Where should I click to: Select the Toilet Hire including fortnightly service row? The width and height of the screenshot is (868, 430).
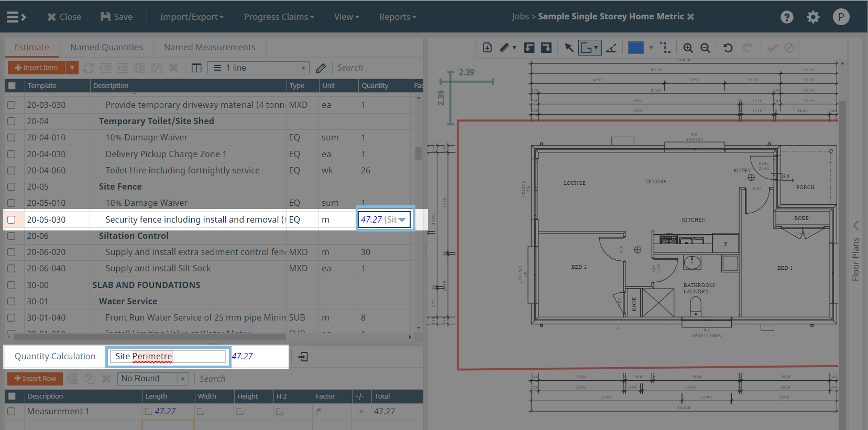(182, 170)
